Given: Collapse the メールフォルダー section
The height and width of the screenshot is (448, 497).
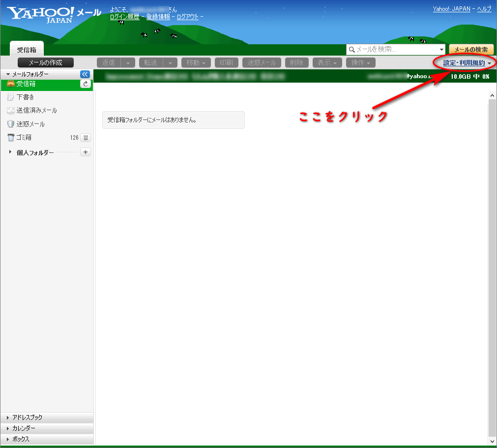Looking at the screenshot, I should (x=8, y=74).
